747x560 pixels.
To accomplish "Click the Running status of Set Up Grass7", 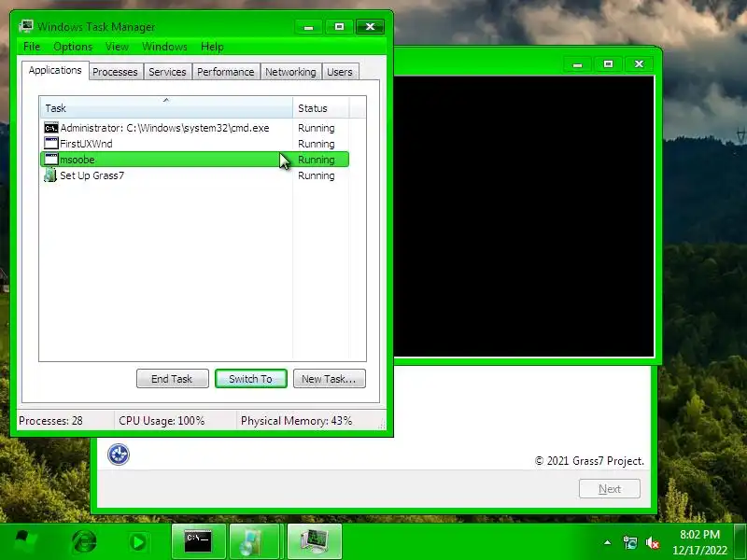I will coord(317,175).
